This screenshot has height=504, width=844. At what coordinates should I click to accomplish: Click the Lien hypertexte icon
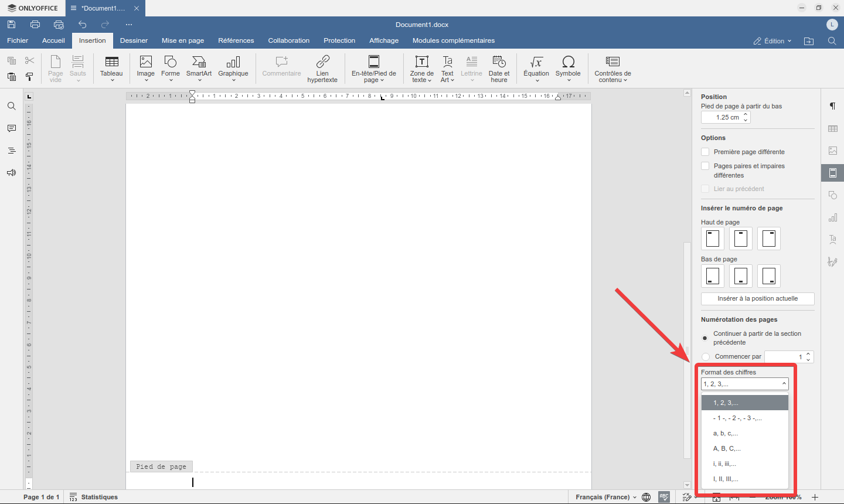pos(322,68)
